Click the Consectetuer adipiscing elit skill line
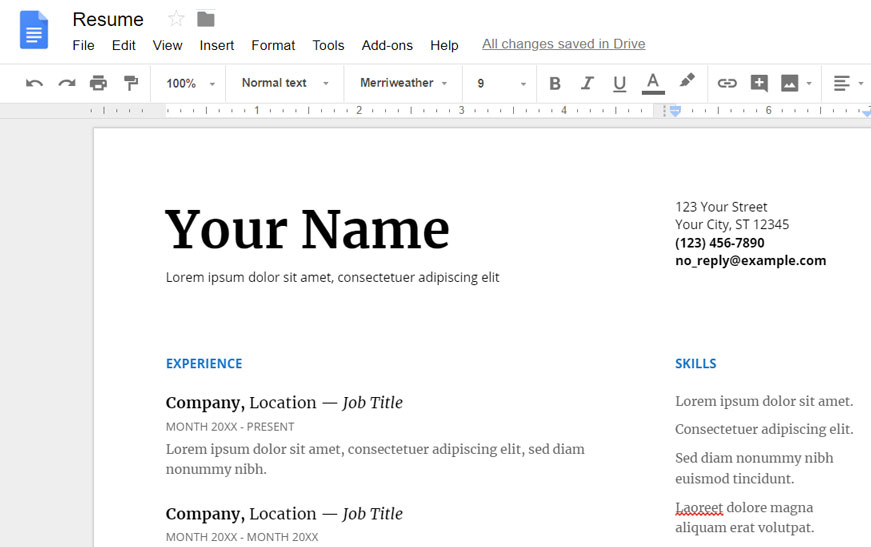This screenshot has width=871, height=547. pos(764,429)
